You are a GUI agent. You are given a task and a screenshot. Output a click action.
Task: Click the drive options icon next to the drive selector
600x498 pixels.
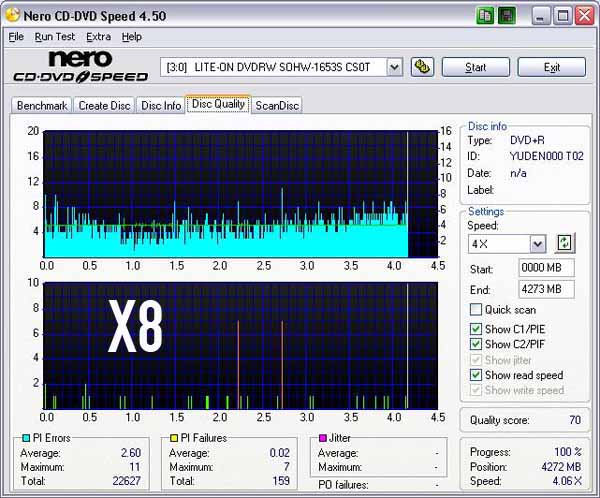[x=422, y=67]
